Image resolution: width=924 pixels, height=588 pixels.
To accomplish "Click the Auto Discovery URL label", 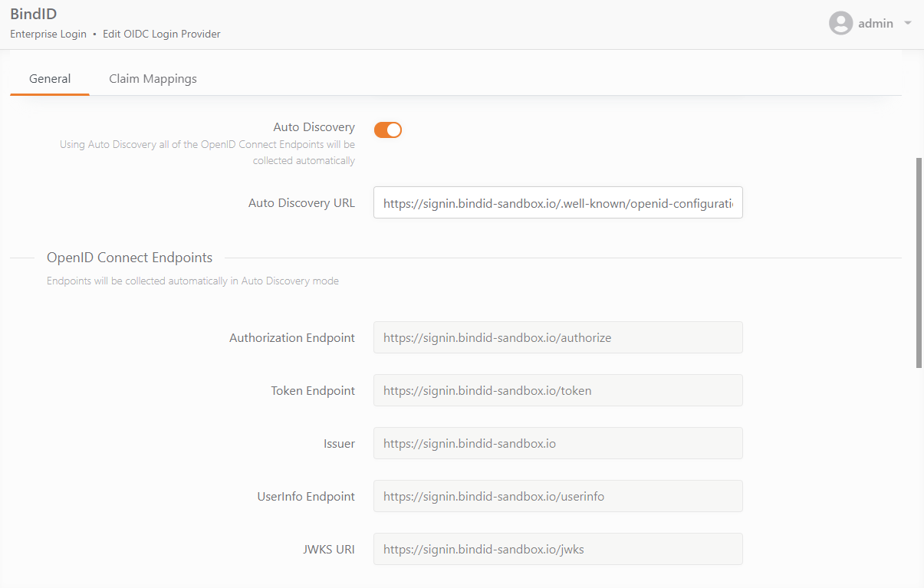I will click(x=302, y=203).
